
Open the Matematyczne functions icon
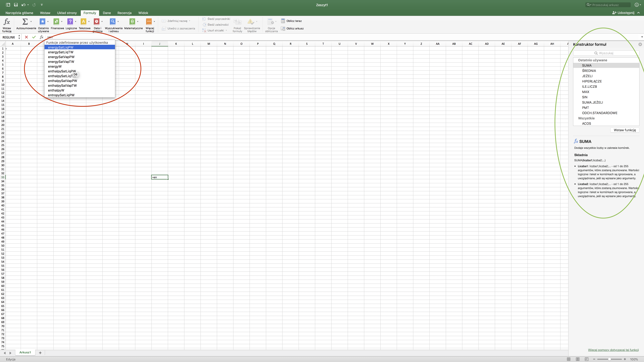tap(132, 22)
